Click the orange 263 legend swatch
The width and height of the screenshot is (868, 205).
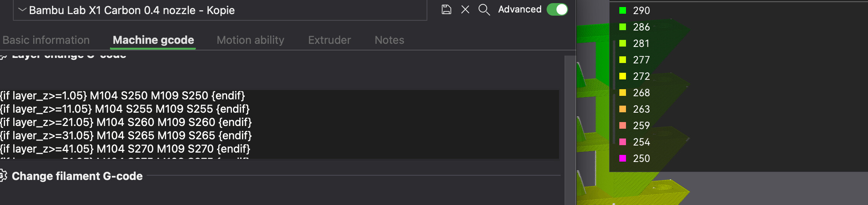[x=623, y=109]
